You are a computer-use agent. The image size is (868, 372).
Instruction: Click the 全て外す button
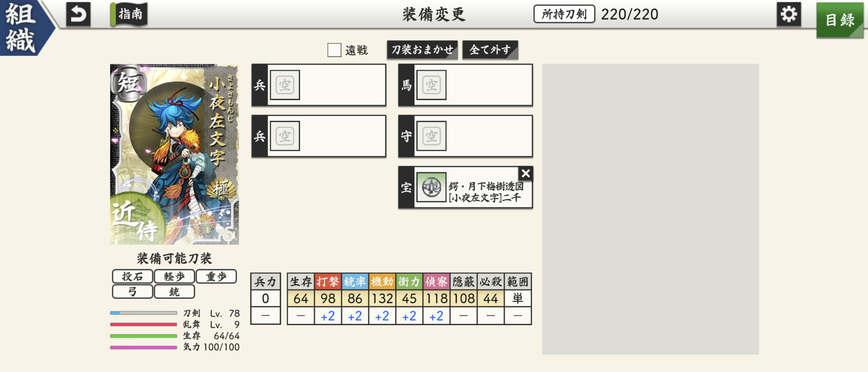tap(490, 50)
